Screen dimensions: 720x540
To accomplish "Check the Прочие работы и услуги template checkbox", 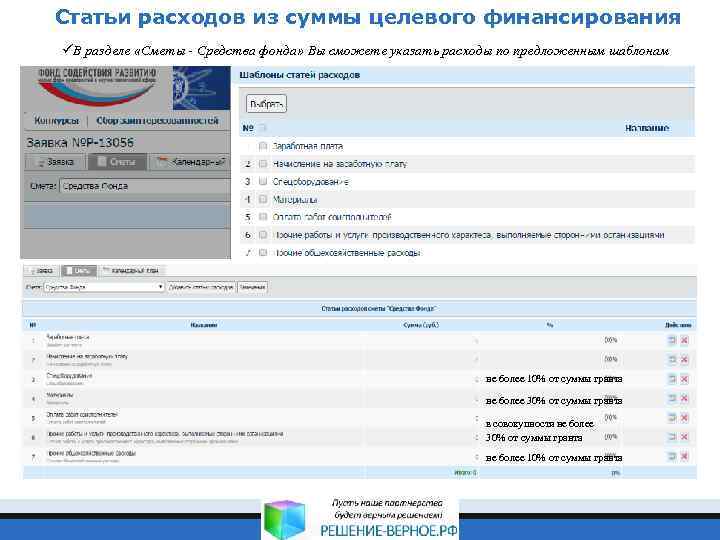I will tap(263, 235).
